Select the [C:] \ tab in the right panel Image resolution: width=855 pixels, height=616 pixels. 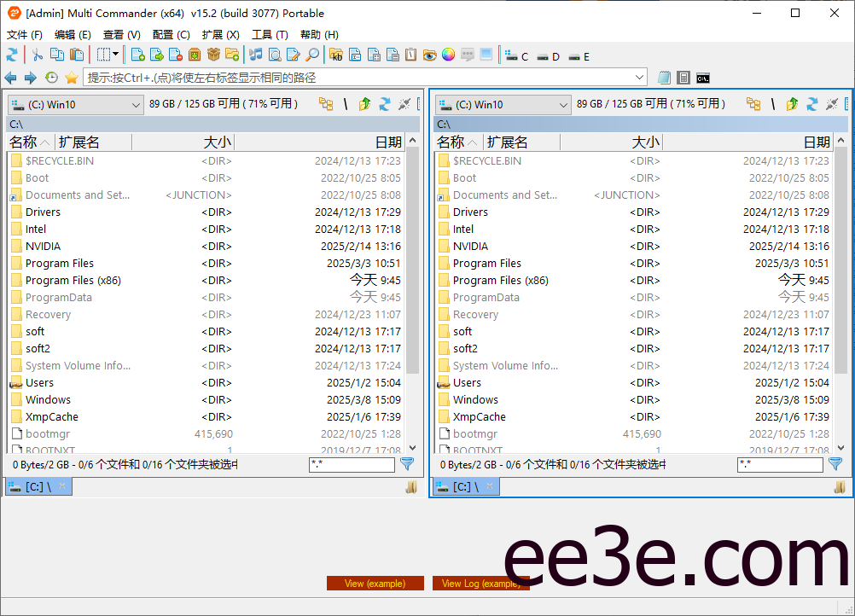461,486
